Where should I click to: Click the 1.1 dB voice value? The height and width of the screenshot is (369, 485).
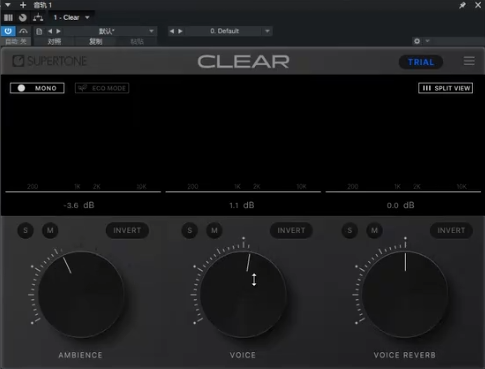click(x=242, y=205)
